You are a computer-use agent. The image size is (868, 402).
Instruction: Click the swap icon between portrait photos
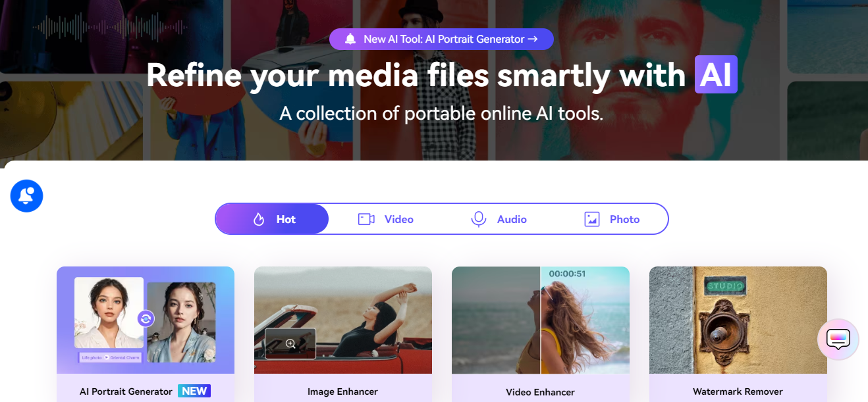pos(146,318)
